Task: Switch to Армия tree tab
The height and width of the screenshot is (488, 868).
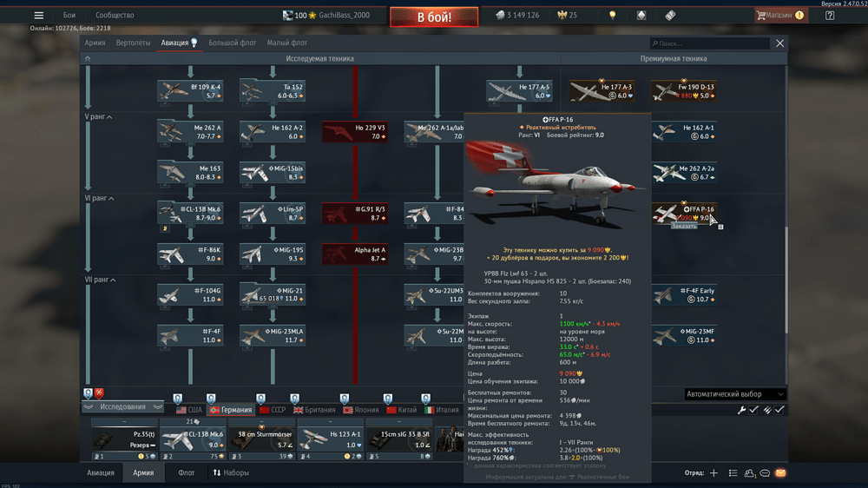Action: 95,43
